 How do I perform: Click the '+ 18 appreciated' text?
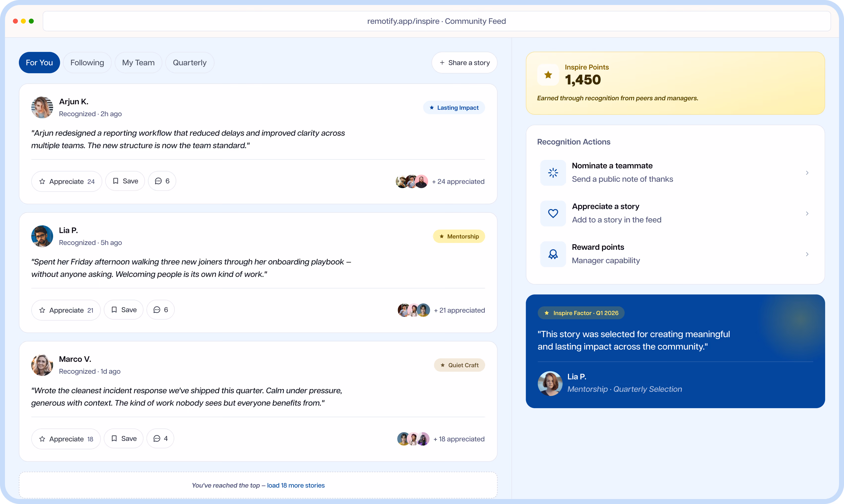tap(459, 439)
